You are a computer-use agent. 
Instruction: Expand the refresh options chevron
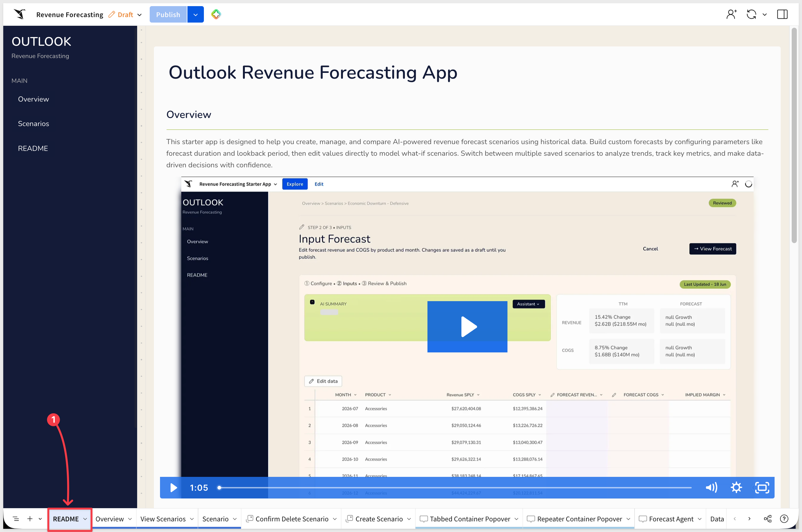764,15
